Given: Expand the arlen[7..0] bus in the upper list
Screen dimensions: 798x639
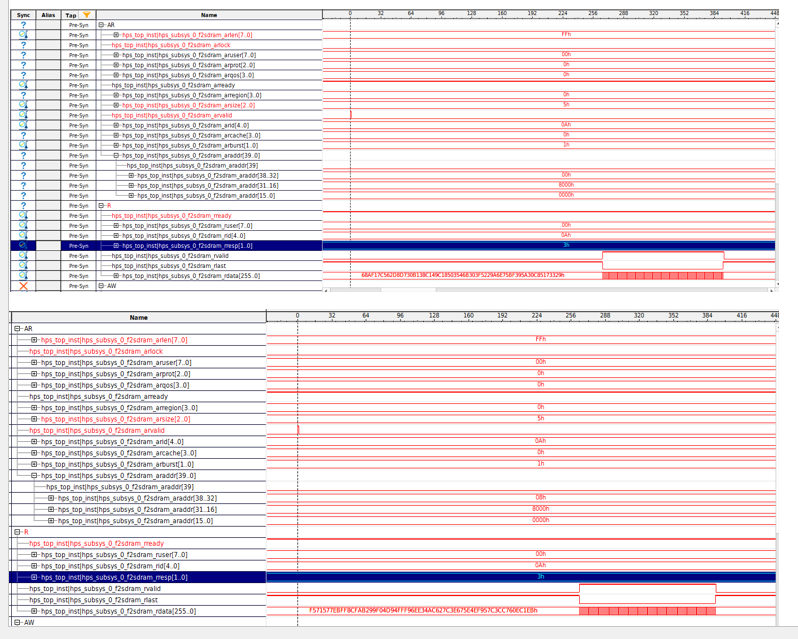Looking at the screenshot, I should coord(116,35).
